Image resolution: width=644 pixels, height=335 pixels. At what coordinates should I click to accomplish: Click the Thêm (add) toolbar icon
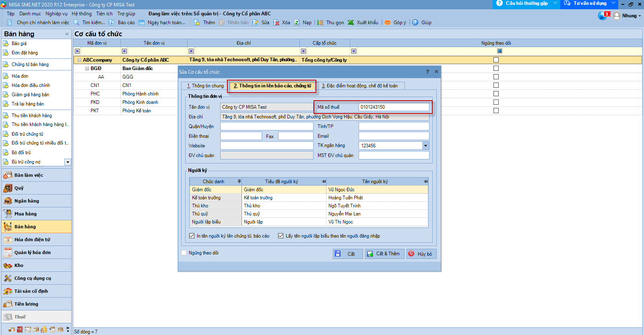click(197, 23)
